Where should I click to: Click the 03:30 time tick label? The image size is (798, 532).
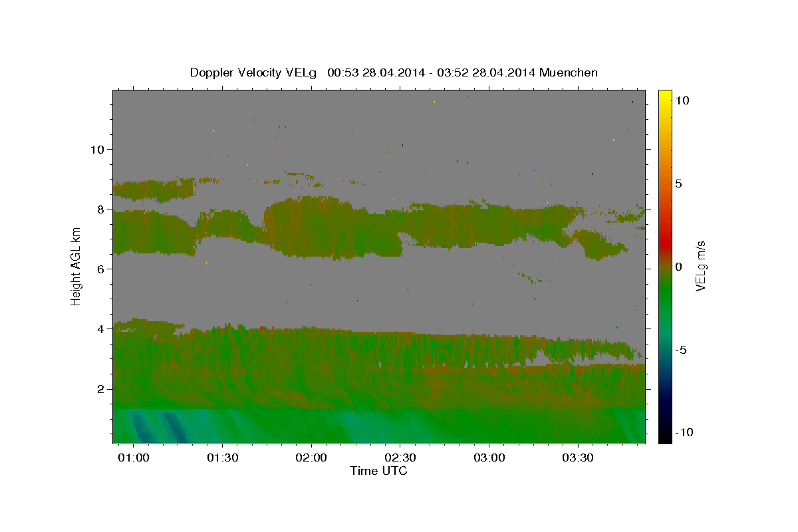point(578,458)
